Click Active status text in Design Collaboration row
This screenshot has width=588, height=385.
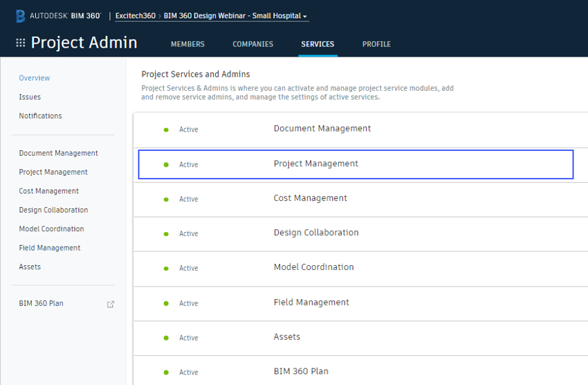[x=189, y=234]
